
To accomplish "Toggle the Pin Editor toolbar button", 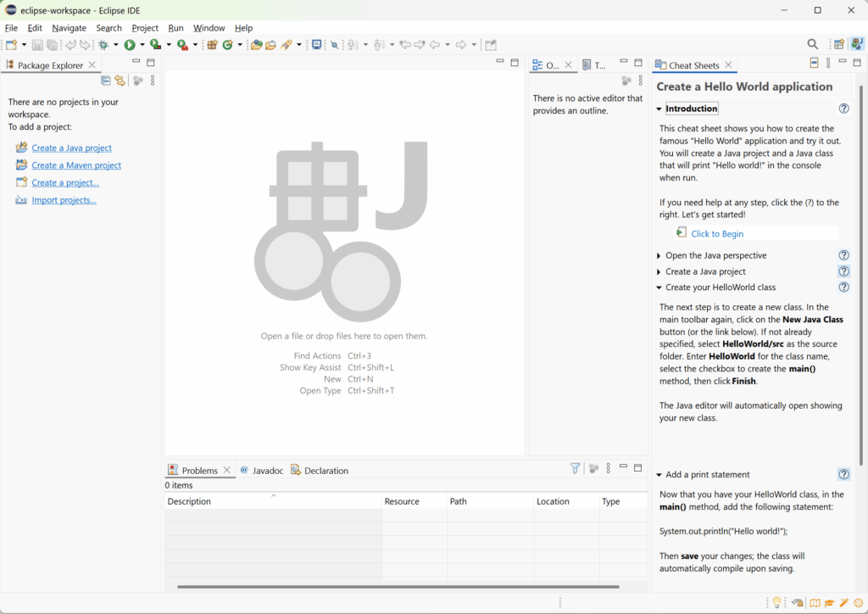I will click(490, 45).
